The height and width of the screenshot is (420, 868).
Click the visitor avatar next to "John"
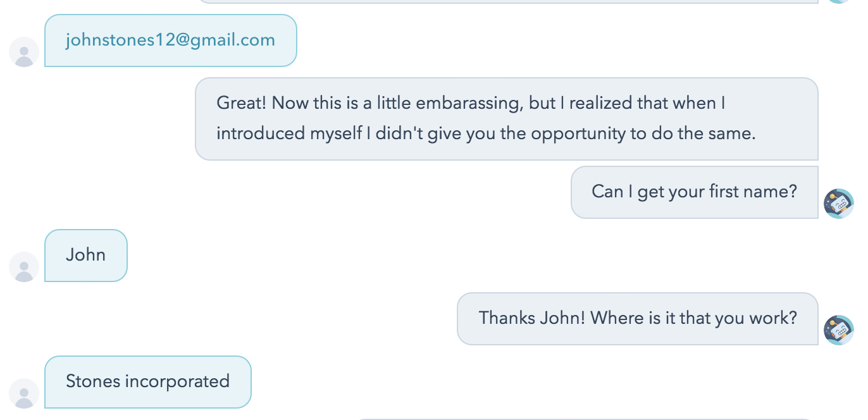tap(24, 267)
